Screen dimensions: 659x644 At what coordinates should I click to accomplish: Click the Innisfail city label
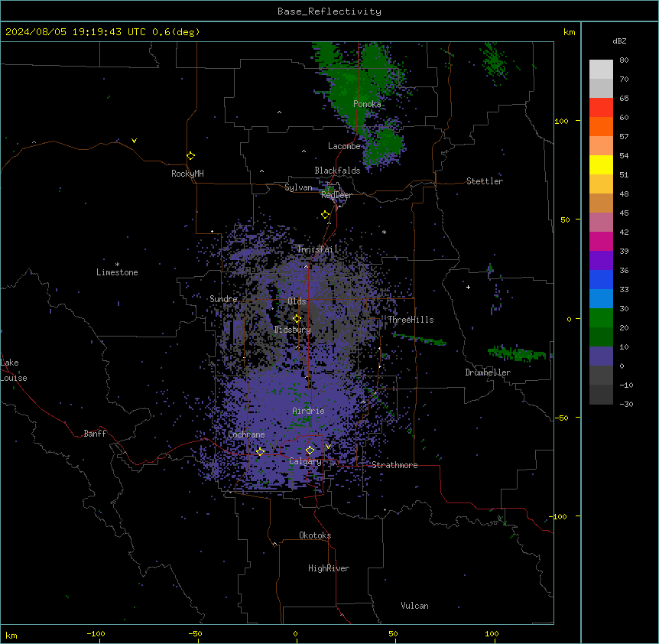coord(317,249)
